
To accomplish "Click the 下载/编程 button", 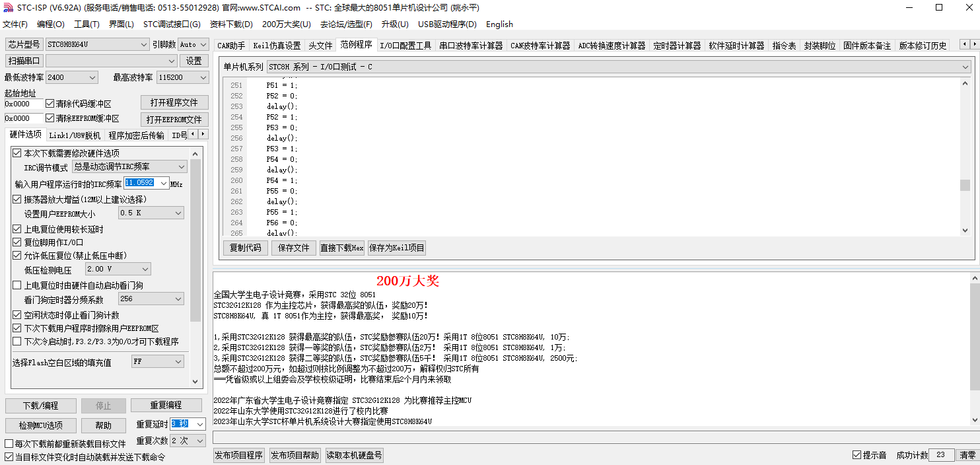I will click(41, 406).
